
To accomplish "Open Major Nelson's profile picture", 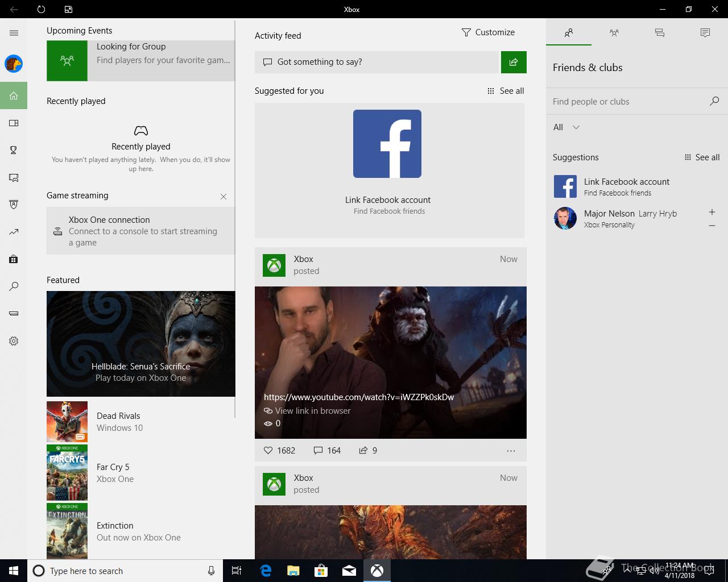I will 565,218.
